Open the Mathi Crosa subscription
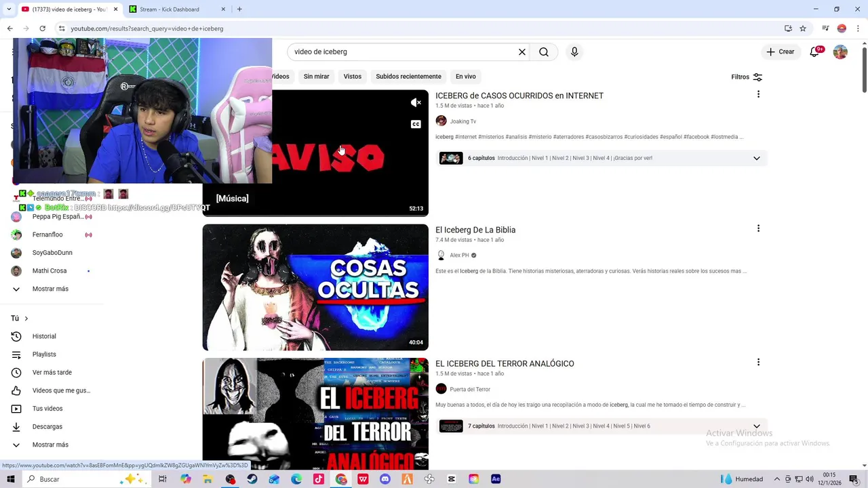Viewport: 868px width, 488px height. 50,270
